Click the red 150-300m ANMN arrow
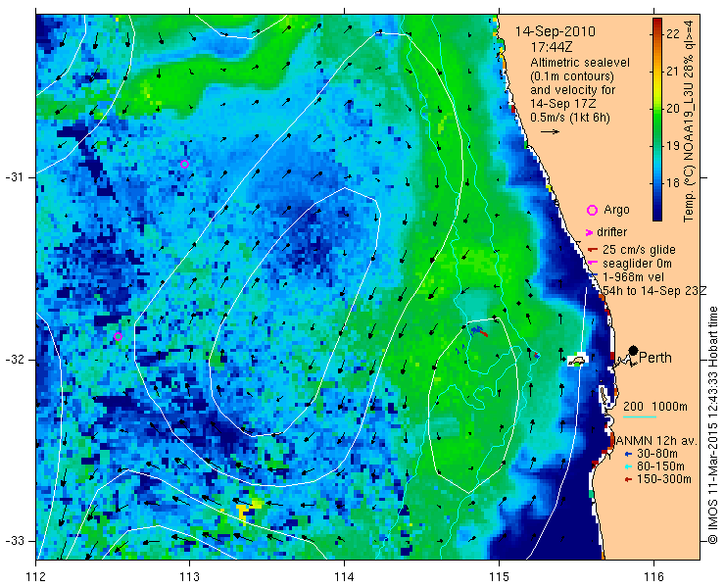 [x=628, y=480]
